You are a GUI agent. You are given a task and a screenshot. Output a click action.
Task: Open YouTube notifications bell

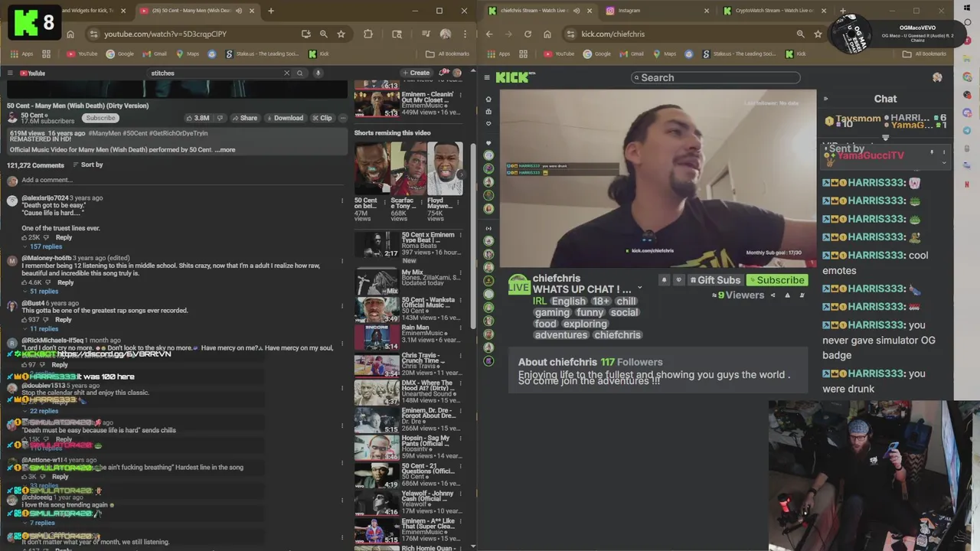tap(445, 73)
